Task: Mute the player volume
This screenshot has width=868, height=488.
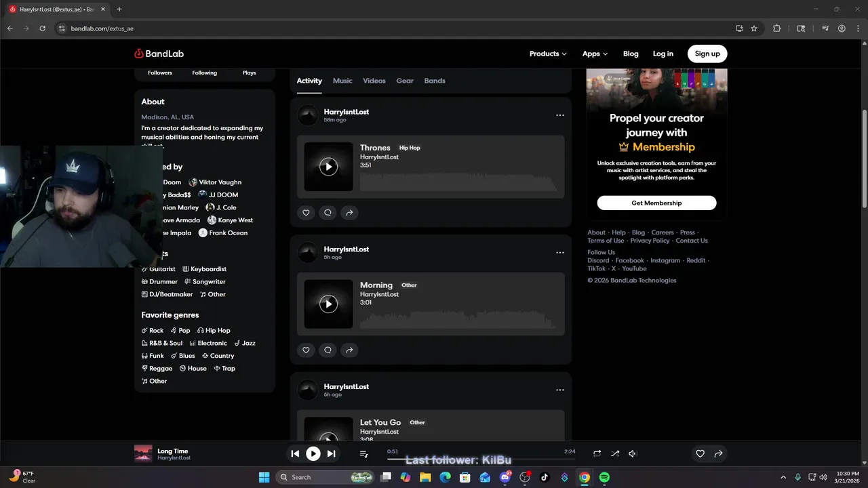Action: pos(632,454)
